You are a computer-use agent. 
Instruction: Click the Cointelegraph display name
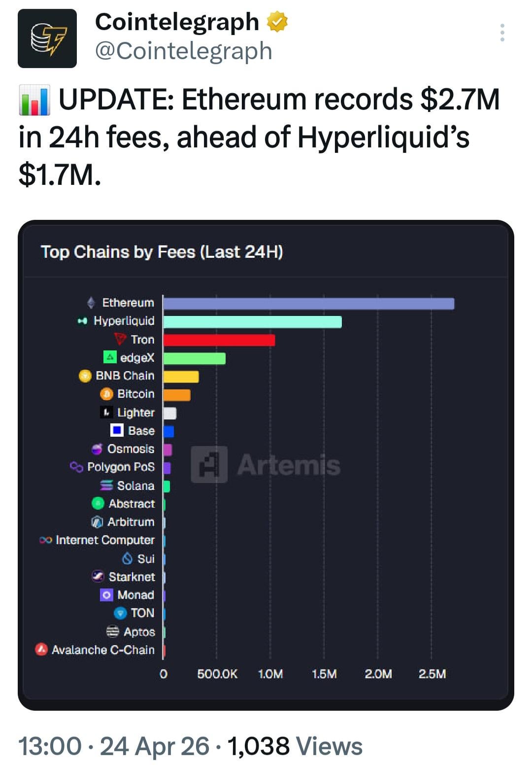click(x=177, y=22)
